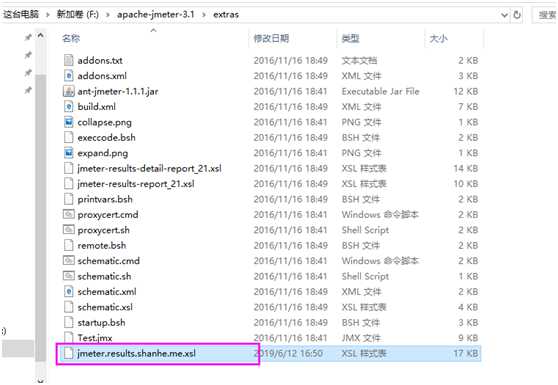This screenshot has width=558, height=385.
Task: Click the Executable Jar File type cell
Action: (380, 91)
